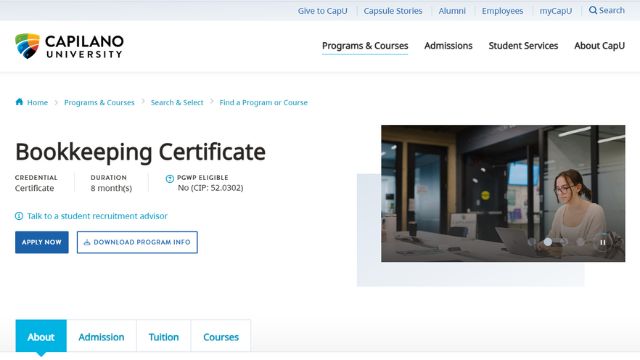The width and height of the screenshot is (640, 360).
Task: Click the '8 month(s)' duration value
Action: 111,188
